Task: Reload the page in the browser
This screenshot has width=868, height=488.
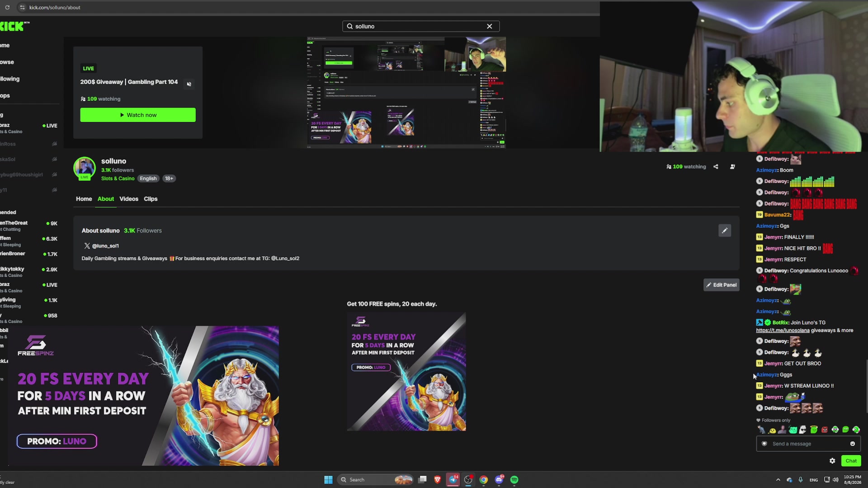Action: click(7, 7)
